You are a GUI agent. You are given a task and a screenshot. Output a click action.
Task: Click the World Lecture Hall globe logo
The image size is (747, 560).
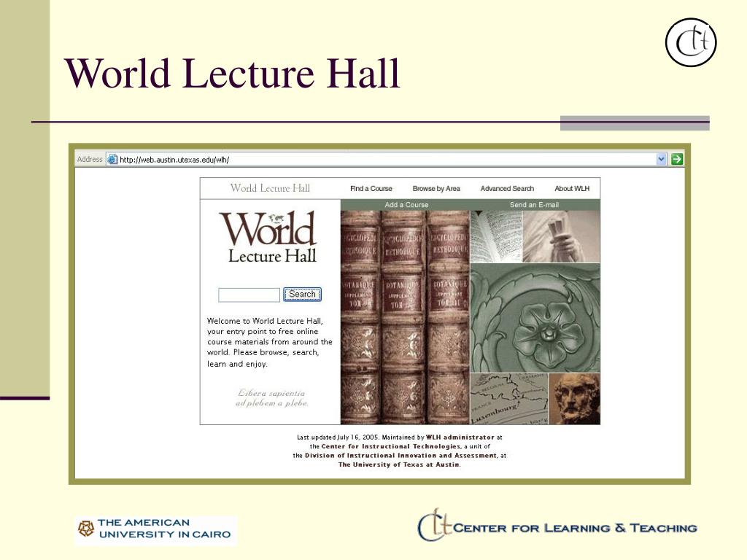271,236
